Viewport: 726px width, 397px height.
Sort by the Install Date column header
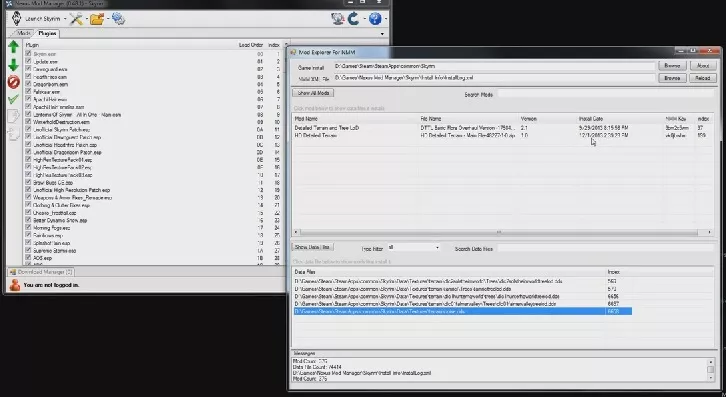620,119
